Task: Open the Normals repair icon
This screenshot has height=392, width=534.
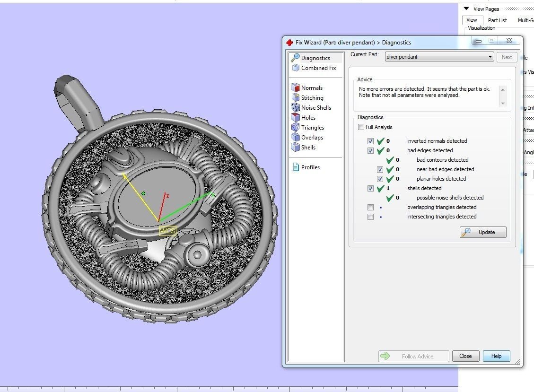Action: tap(295, 87)
